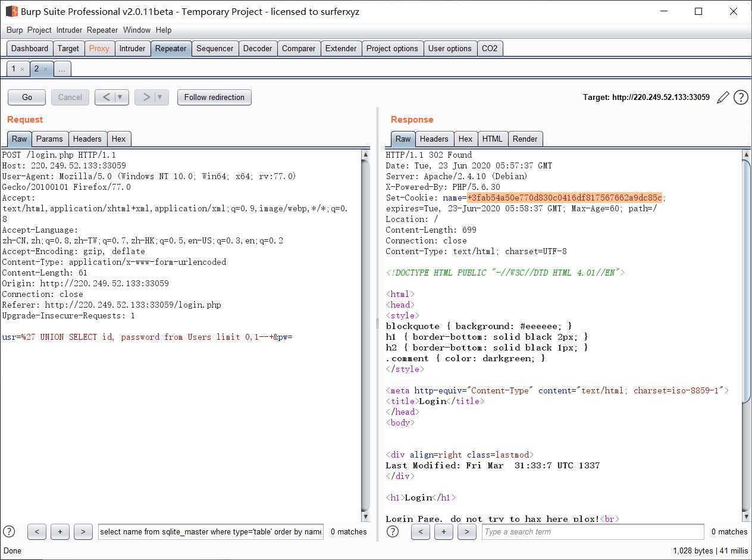Click the Target URL label text
The width and height of the screenshot is (752, 560).
click(646, 97)
